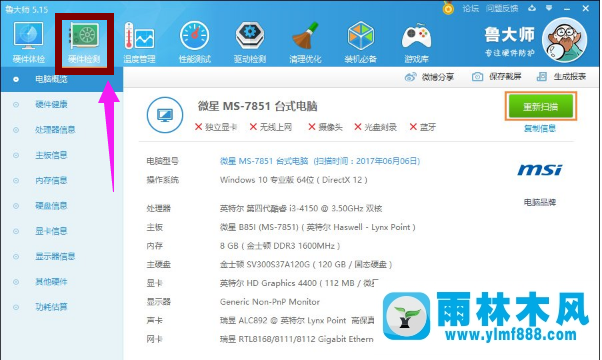Image resolution: width=602 pixels, height=360 pixels.
Task: Open 装机必备 essential software cube icon
Action: coord(361,42)
